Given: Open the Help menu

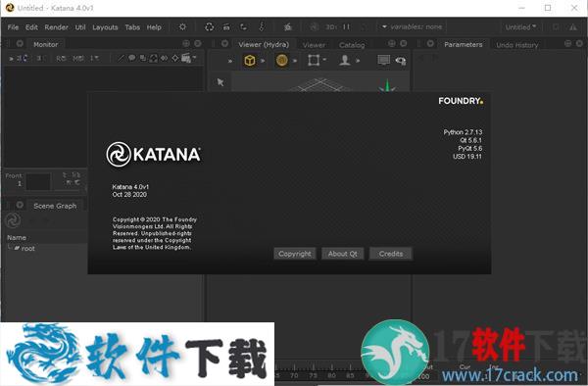Looking at the screenshot, I should point(154,27).
